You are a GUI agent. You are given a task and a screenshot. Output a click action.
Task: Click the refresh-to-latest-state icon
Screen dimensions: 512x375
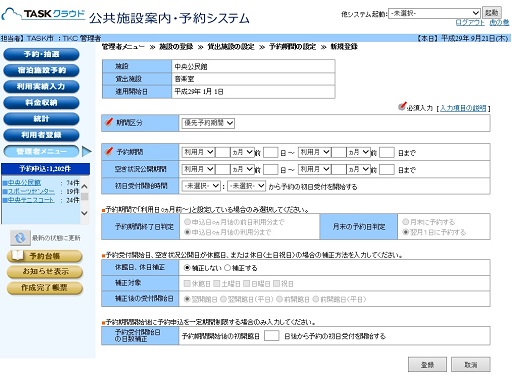tap(20, 238)
